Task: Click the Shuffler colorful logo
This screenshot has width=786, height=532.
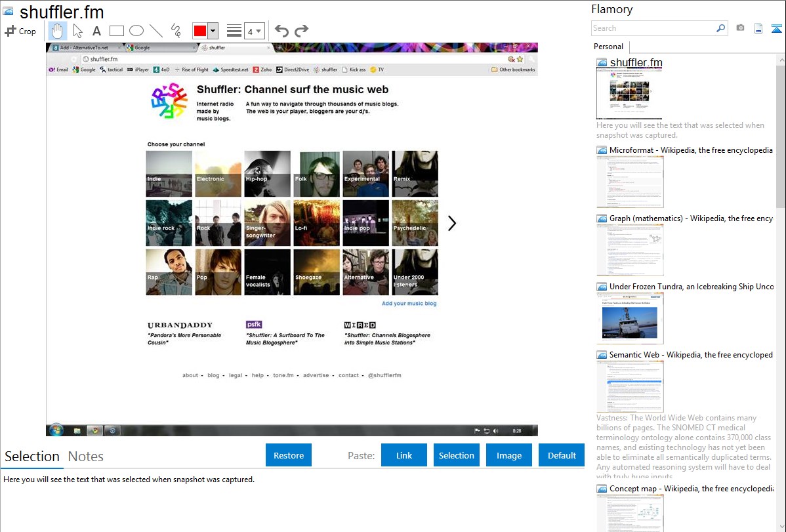Action: click(169, 100)
